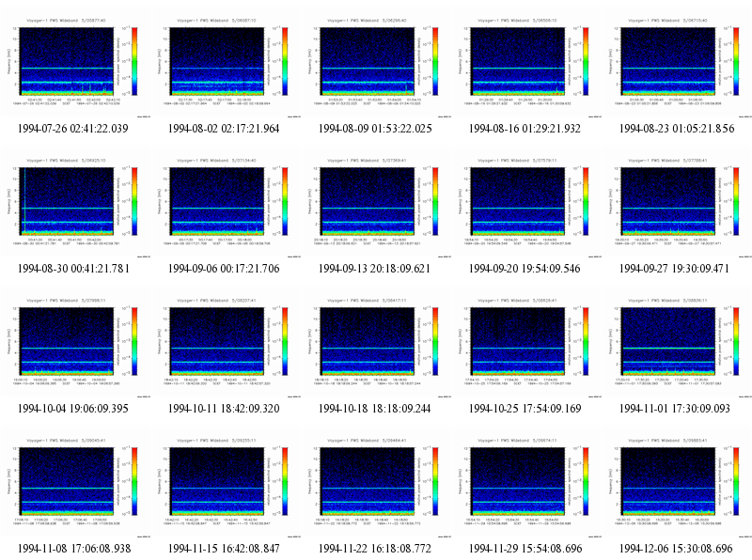
Task: Click the color scale bar of 1994-09-13 plot
Action: point(435,201)
